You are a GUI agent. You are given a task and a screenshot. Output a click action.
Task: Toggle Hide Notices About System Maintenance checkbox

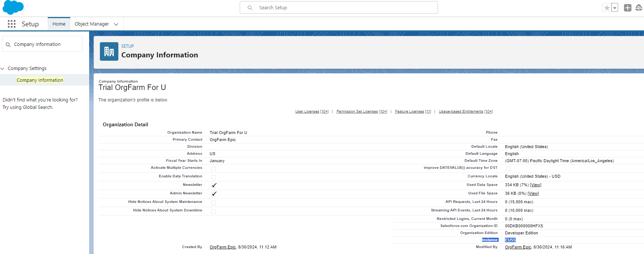tap(213, 203)
